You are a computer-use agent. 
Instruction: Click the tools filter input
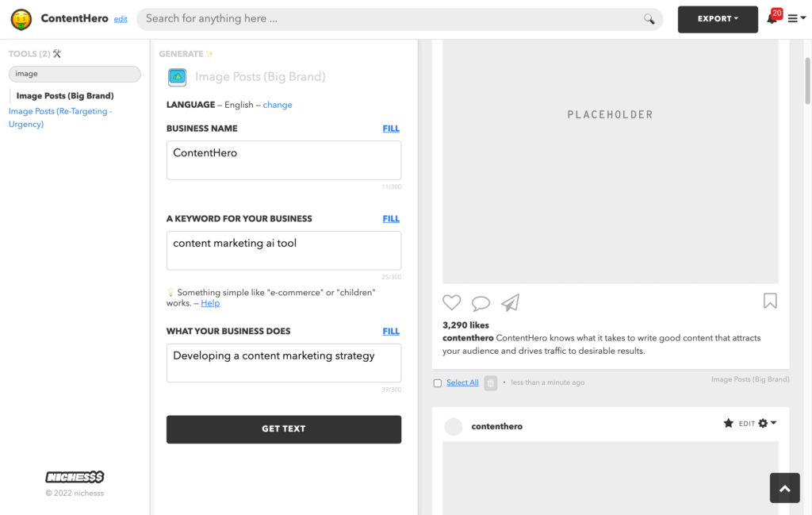tap(75, 74)
